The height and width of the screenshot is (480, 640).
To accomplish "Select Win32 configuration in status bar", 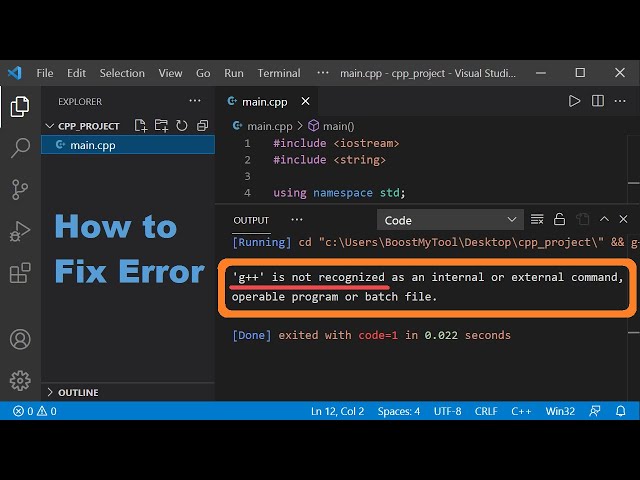I will point(560,411).
